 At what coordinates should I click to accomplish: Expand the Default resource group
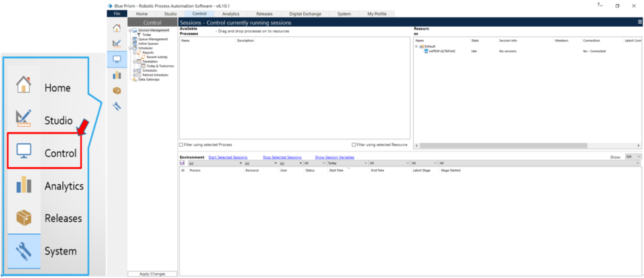[416, 46]
